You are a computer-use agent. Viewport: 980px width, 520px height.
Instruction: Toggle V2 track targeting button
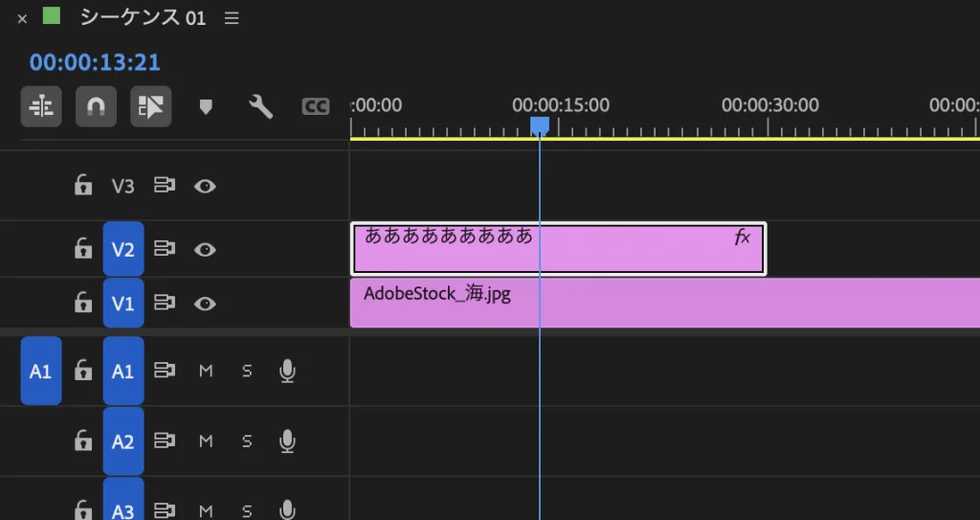pos(122,249)
